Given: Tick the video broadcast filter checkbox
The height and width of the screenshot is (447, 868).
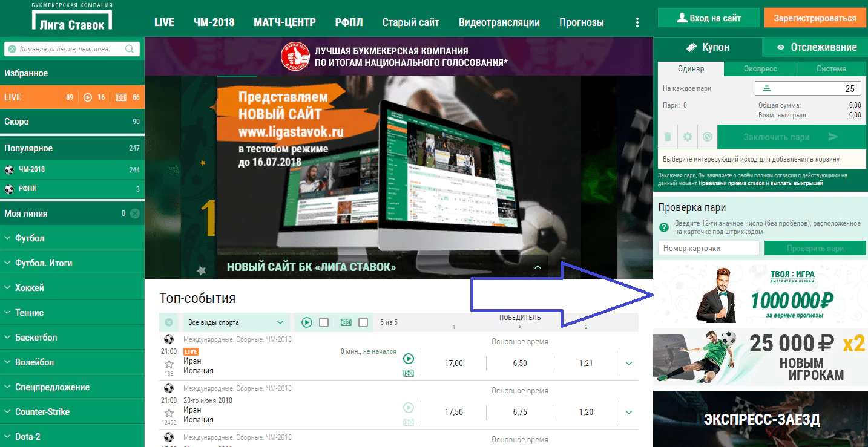Looking at the screenshot, I should [x=324, y=322].
